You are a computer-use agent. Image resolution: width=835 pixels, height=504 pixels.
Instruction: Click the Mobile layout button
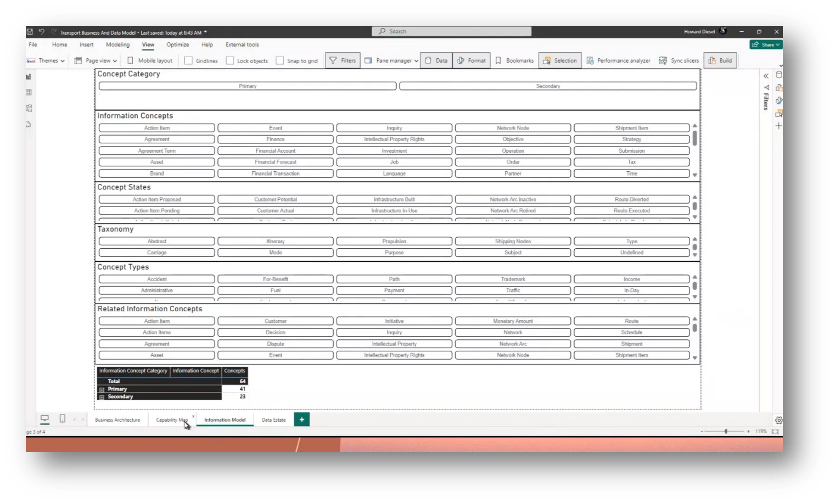[150, 61]
